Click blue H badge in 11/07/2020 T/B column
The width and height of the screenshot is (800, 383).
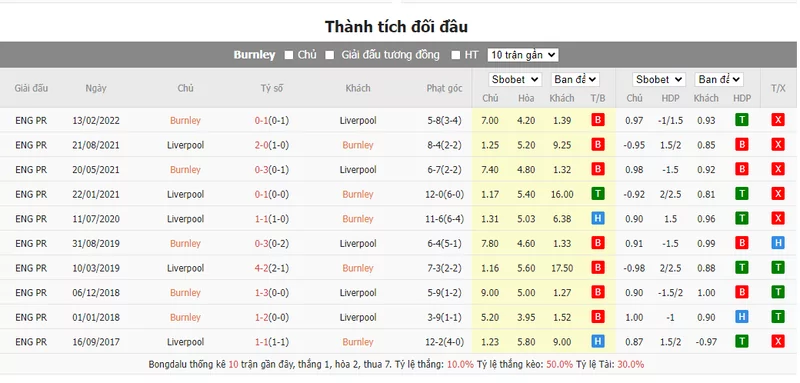coord(597,218)
